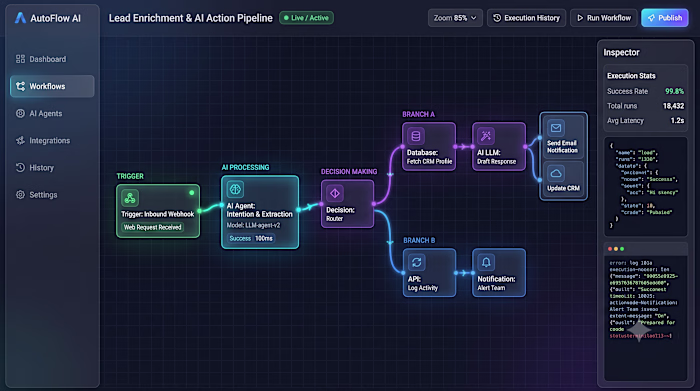Click the green dot in log console header
The width and height of the screenshot is (700, 391).
622,249
